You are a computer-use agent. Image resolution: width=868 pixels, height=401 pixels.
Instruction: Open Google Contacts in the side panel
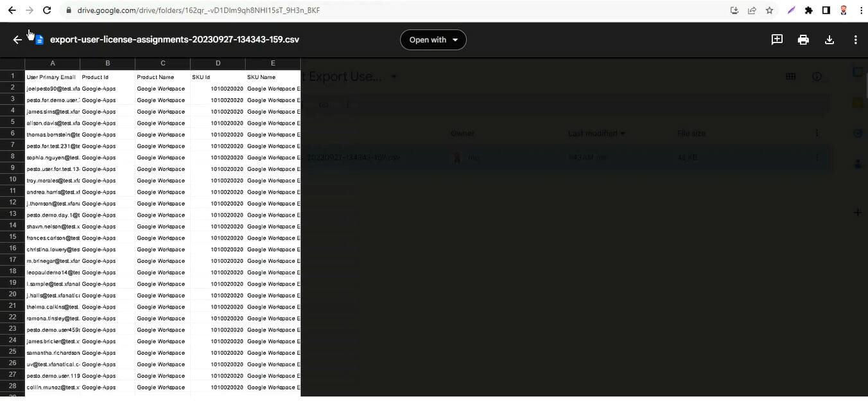point(858,164)
